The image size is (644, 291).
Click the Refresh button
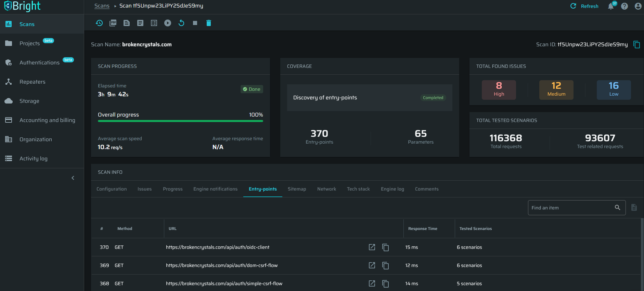584,6
